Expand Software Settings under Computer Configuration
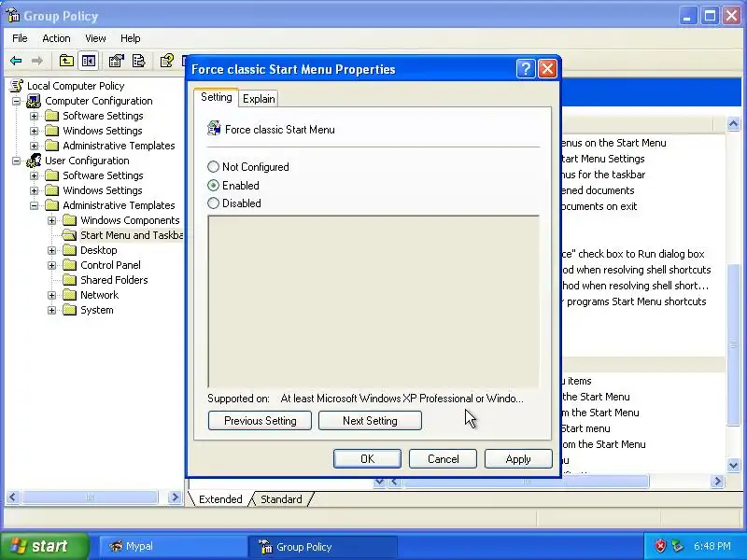747x560 pixels. [x=34, y=116]
